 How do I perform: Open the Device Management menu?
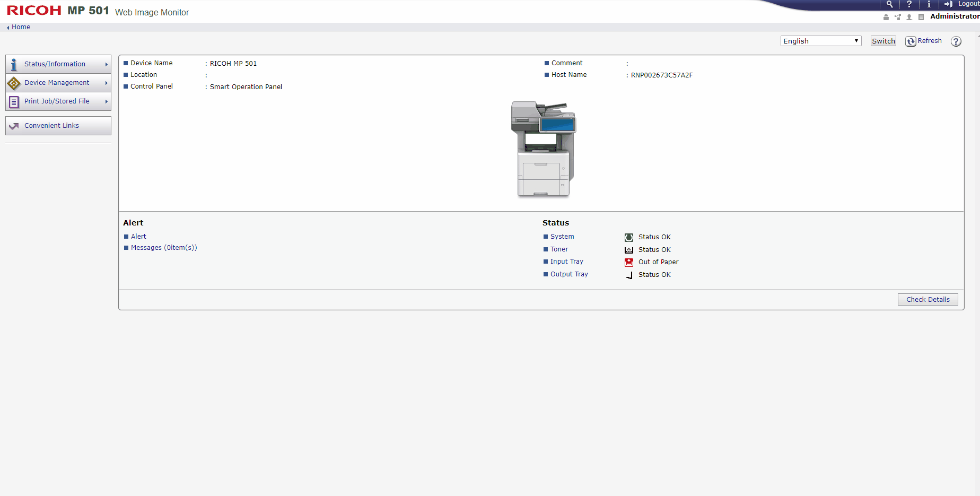56,83
